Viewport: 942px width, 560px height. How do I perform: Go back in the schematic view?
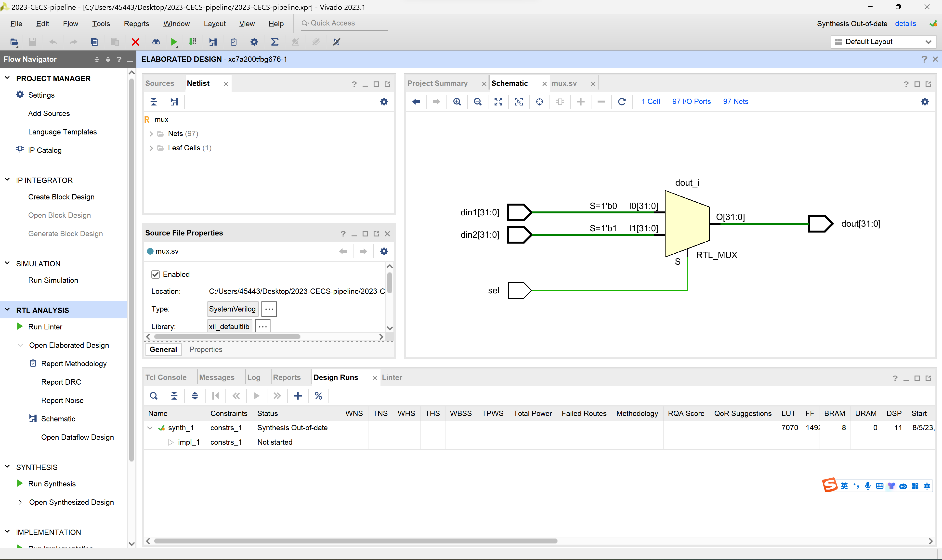pos(416,102)
